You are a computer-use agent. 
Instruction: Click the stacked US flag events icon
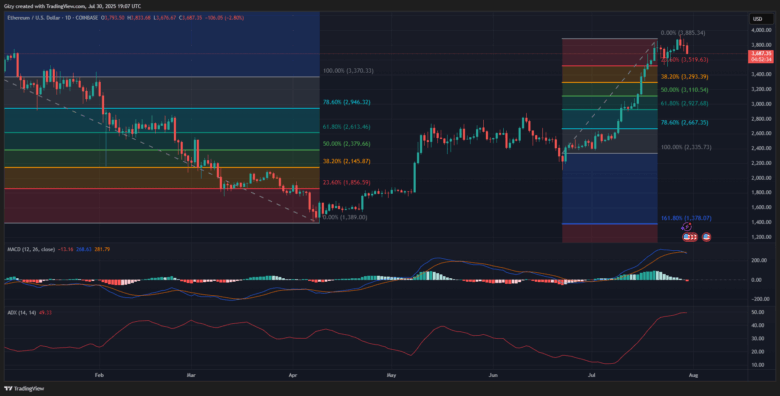[690, 237]
